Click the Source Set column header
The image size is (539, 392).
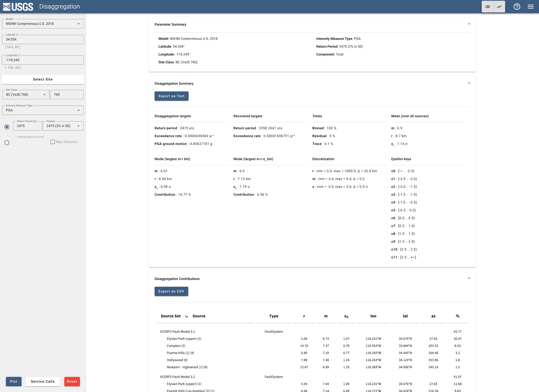[170, 316]
